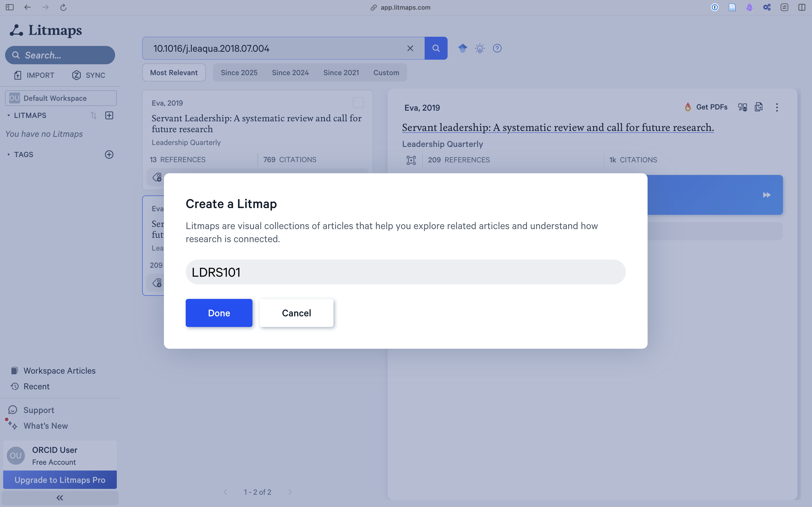Expand the TAGS section
The height and width of the screenshot is (507, 812).
9,154
